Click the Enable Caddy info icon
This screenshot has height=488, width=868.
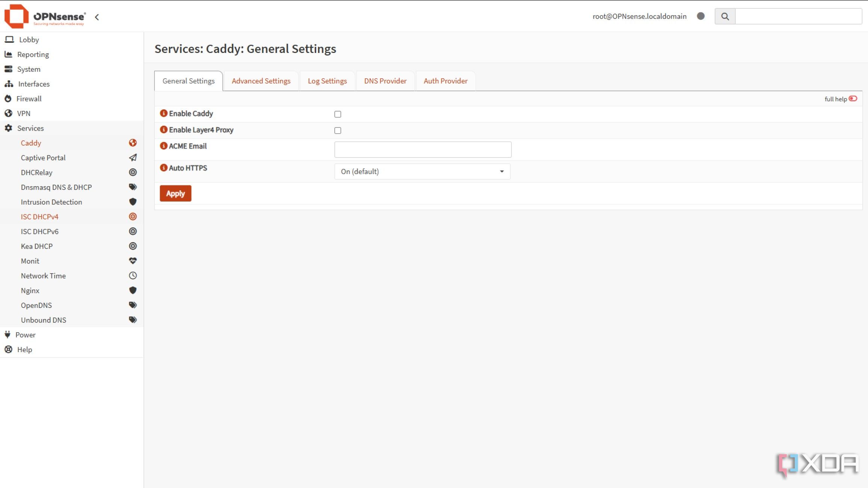click(163, 113)
